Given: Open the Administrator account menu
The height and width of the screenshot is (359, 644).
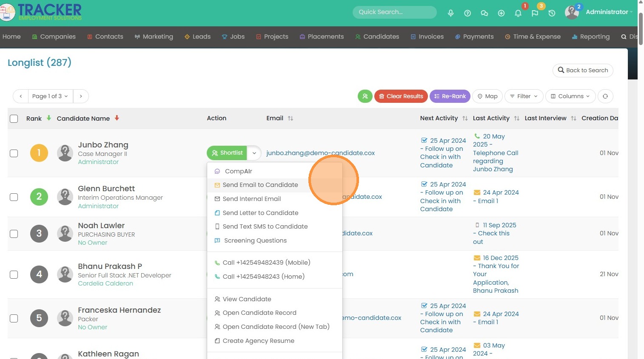Looking at the screenshot, I should (x=609, y=12).
